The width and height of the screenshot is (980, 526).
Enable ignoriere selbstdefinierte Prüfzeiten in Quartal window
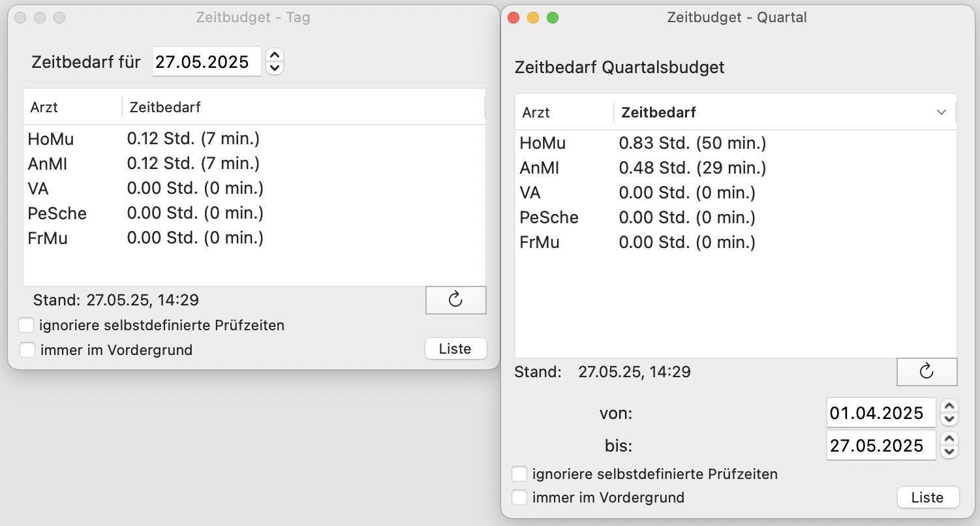[519, 474]
